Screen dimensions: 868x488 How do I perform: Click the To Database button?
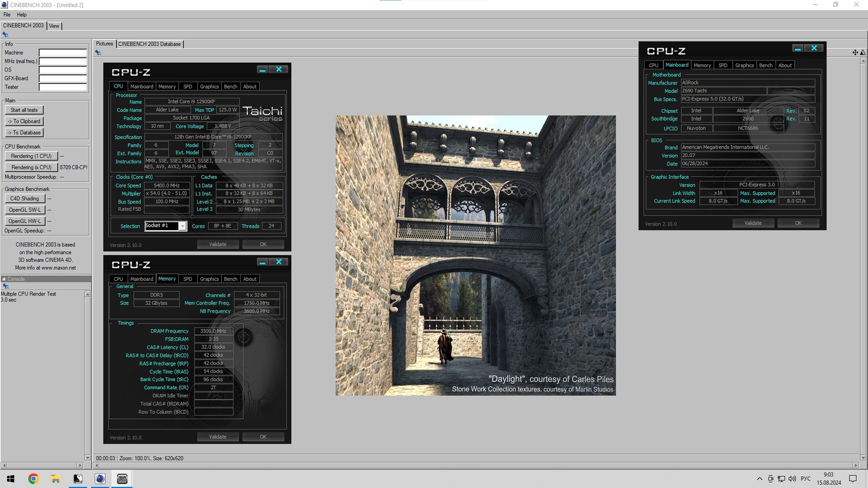click(24, 132)
